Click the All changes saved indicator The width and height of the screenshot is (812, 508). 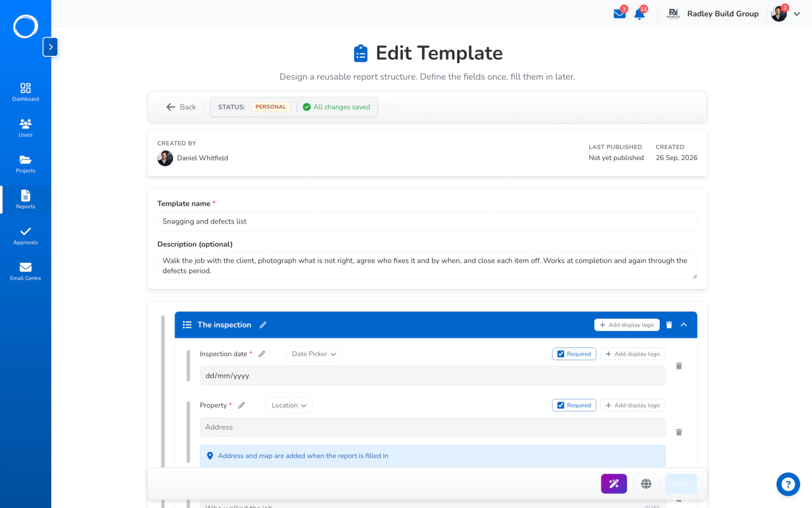(336, 107)
